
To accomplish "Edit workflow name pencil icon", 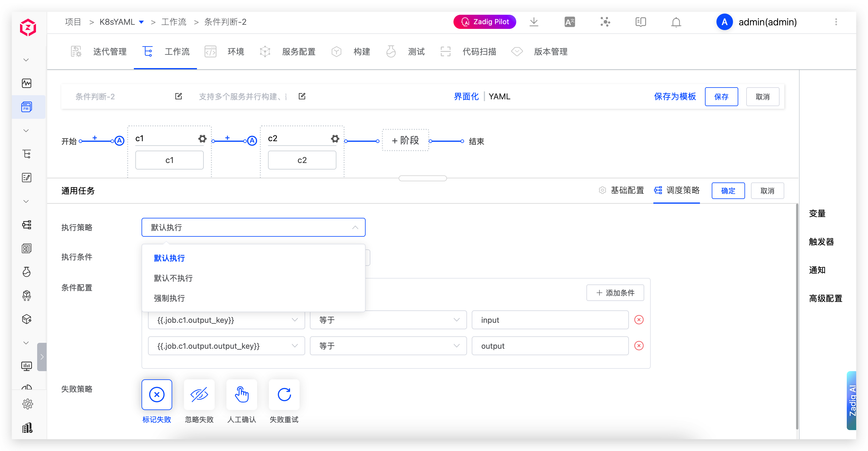I will (179, 96).
